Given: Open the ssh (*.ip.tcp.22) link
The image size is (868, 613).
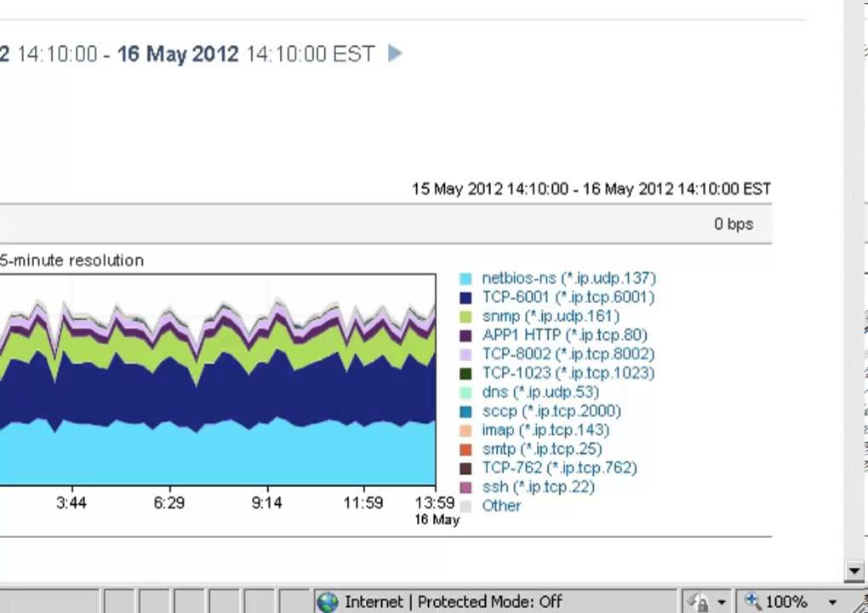Looking at the screenshot, I should (x=538, y=487).
